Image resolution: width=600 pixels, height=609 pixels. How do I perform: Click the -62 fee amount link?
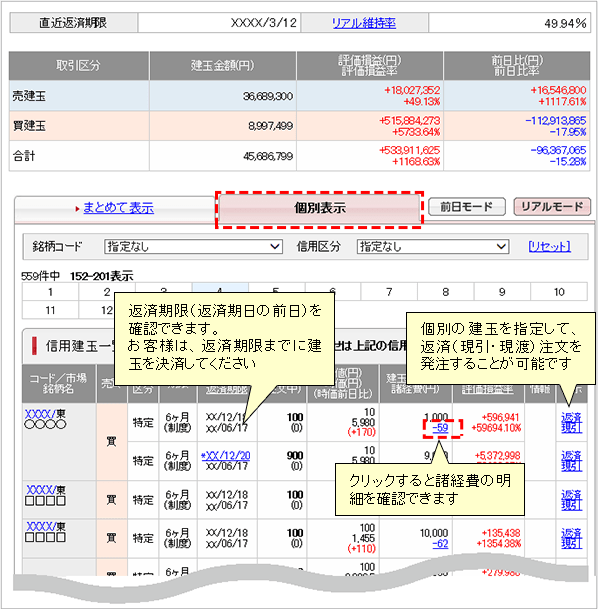440,544
